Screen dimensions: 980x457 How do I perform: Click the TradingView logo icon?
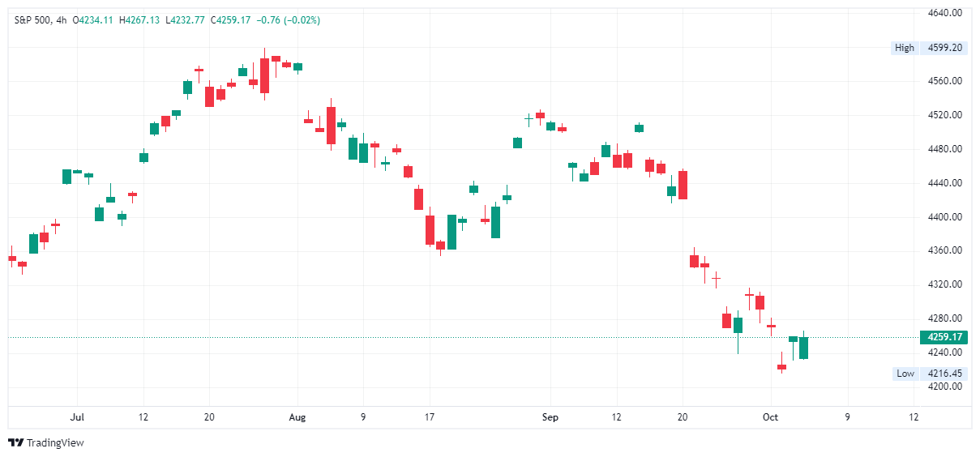coord(15,442)
